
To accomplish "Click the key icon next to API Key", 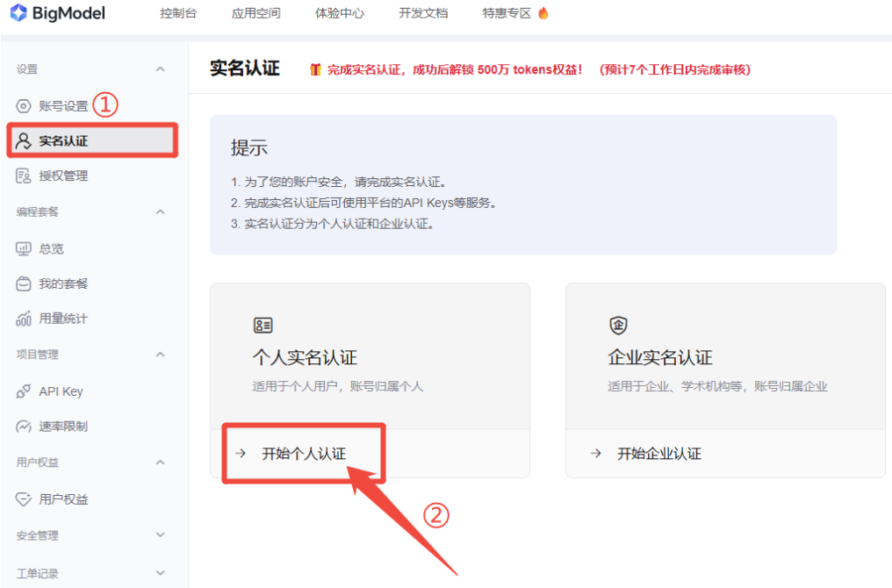I will click(25, 391).
